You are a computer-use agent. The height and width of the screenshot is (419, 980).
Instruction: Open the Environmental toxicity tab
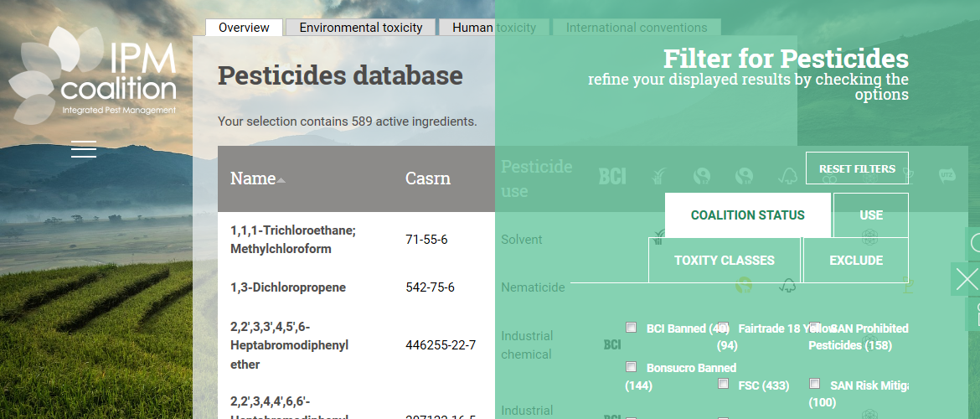coord(361,28)
